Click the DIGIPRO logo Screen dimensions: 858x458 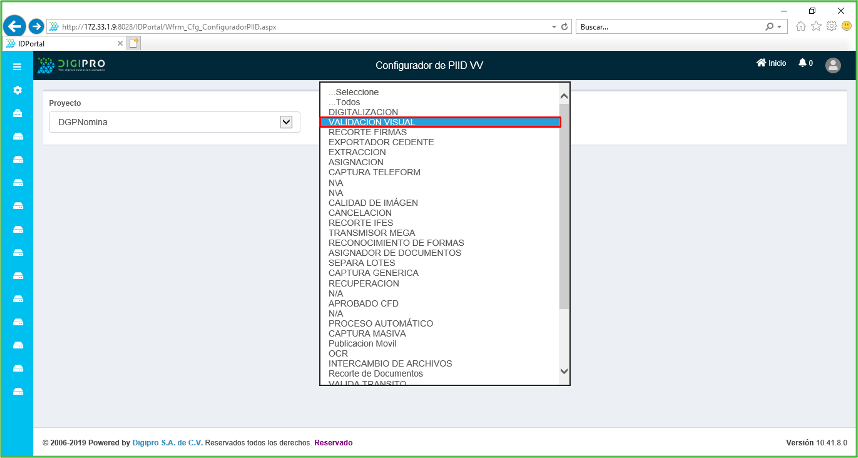coord(72,65)
